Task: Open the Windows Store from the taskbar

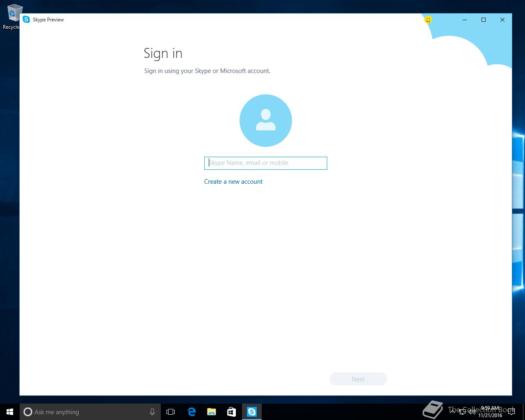Action: [x=231, y=412]
